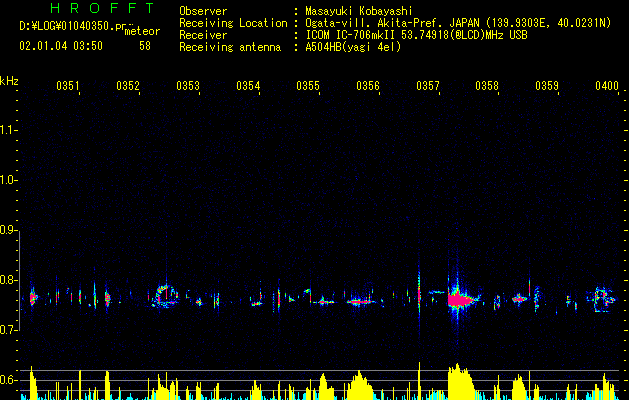The image size is (629, 400).
Task: Click the yellow intensity hump near 0356
Action: pos(360,385)
